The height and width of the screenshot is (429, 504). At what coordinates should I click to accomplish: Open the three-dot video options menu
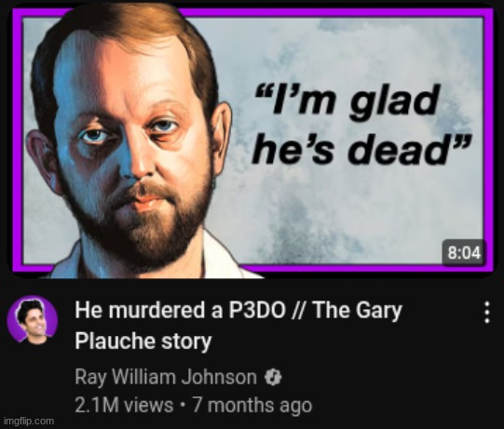point(487,312)
